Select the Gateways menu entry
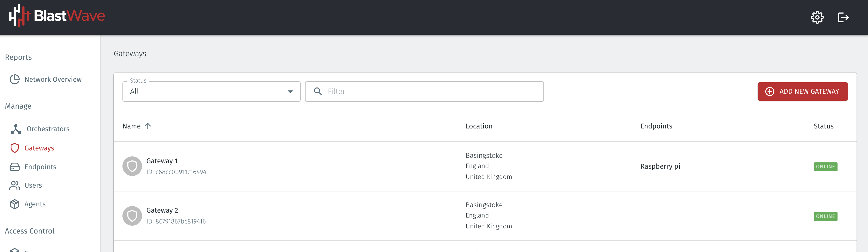Viewport: 868px width, 252px height. (x=40, y=148)
